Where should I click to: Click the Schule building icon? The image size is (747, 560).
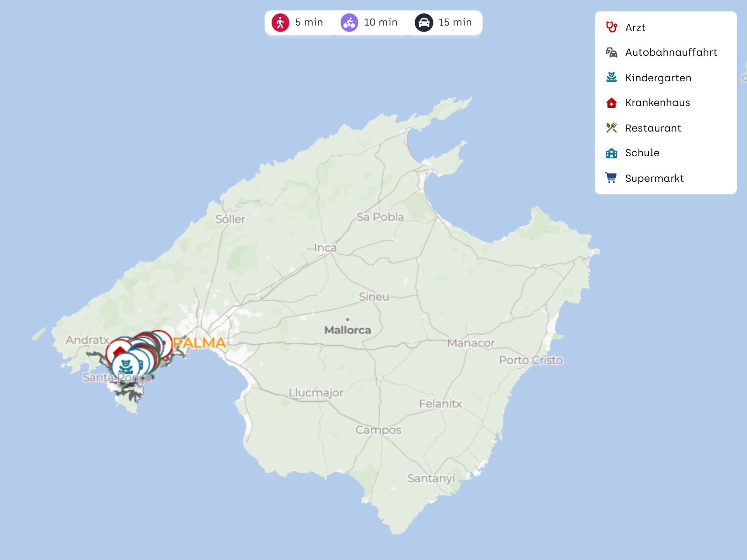tap(611, 153)
